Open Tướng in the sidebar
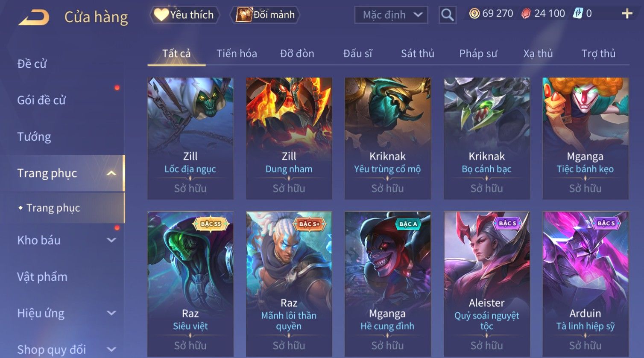 34,137
